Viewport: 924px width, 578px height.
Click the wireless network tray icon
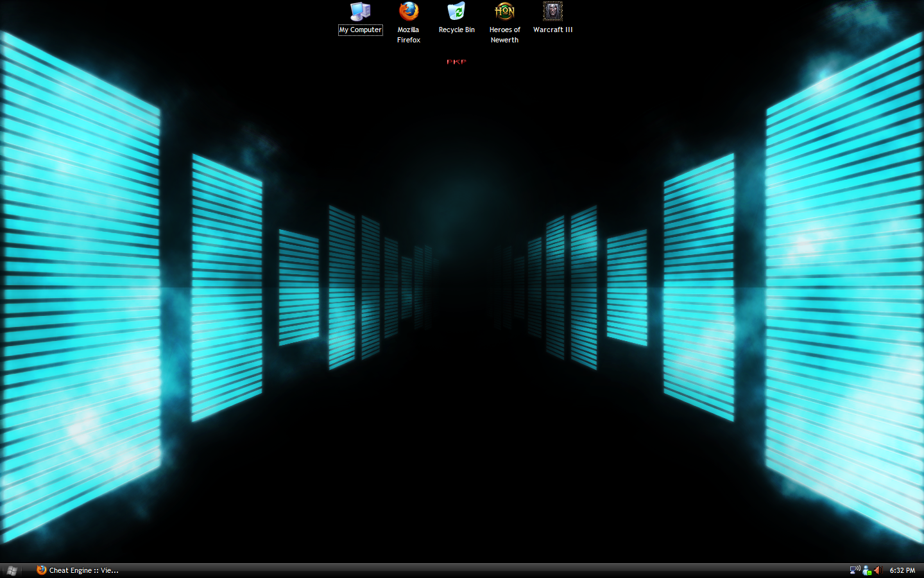pyautogui.click(x=855, y=570)
